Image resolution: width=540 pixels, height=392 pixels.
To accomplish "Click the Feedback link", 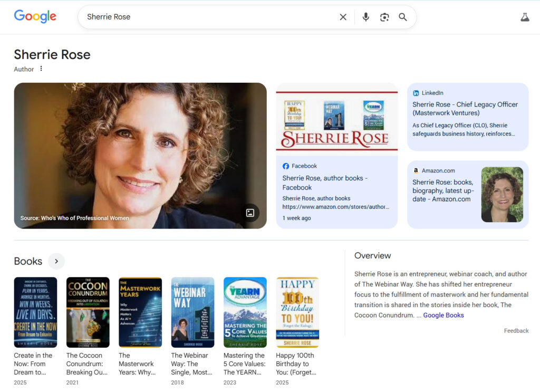I will click(x=516, y=331).
